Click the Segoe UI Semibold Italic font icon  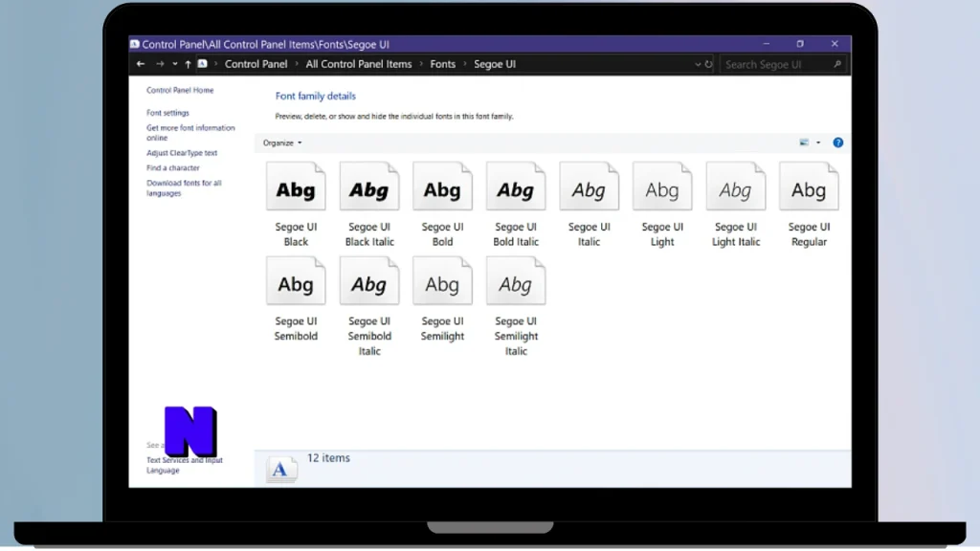click(369, 280)
